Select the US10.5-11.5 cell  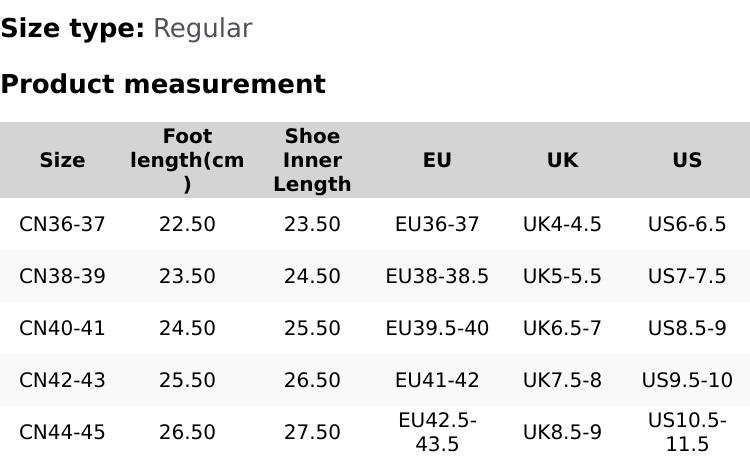pos(687,432)
